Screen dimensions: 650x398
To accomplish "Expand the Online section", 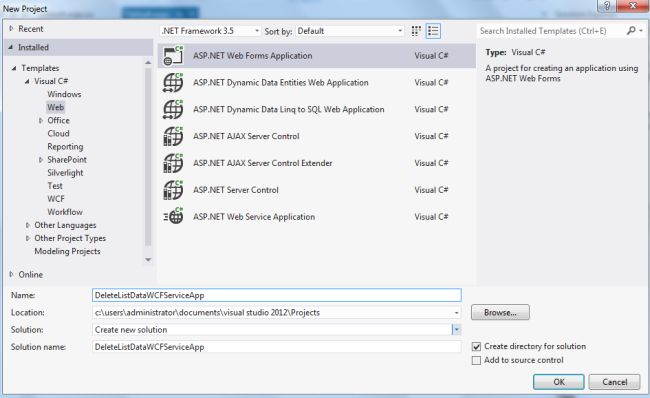I will point(11,274).
